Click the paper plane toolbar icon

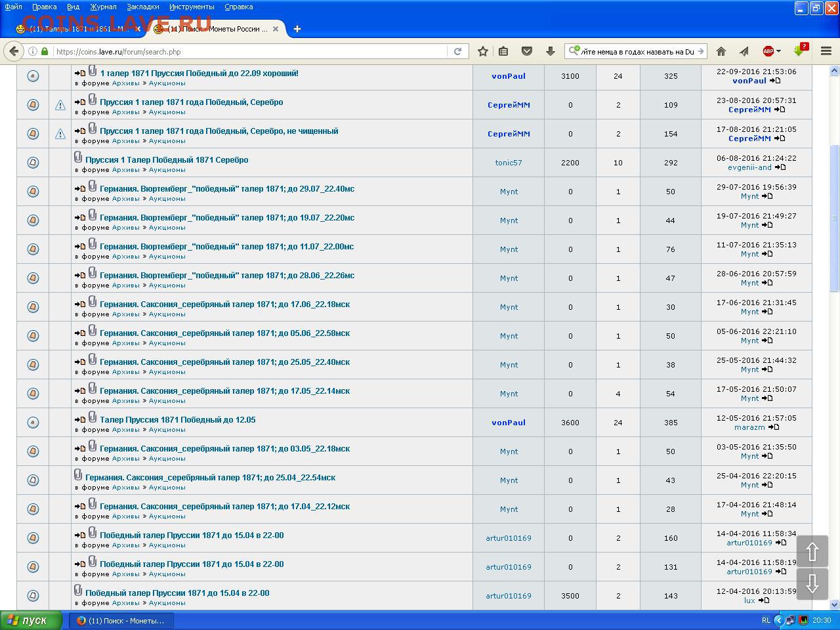(x=744, y=51)
